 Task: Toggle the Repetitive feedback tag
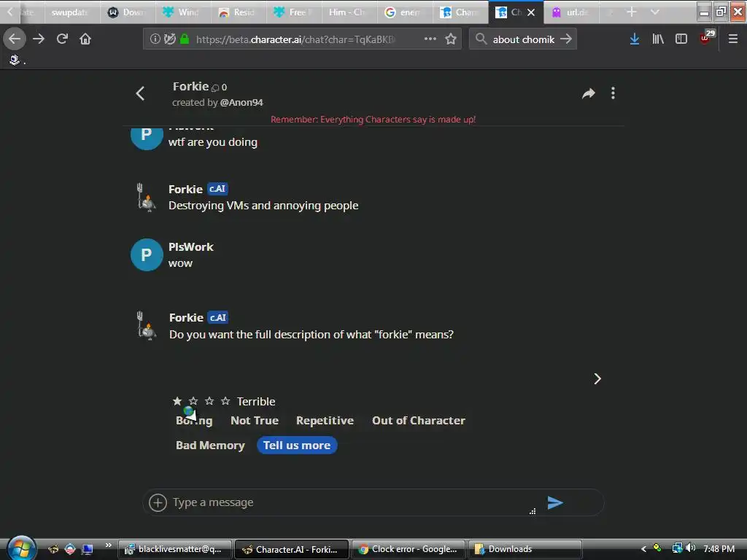point(325,421)
